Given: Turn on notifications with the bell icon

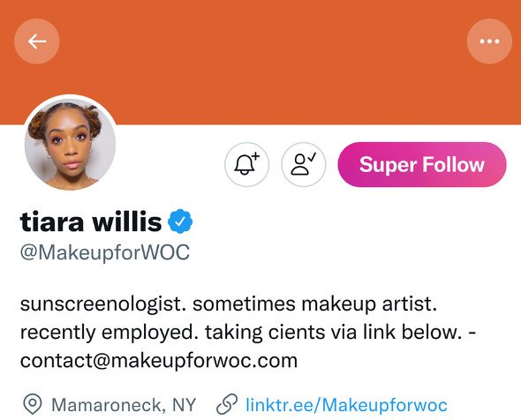Looking at the screenshot, I should (x=247, y=164).
